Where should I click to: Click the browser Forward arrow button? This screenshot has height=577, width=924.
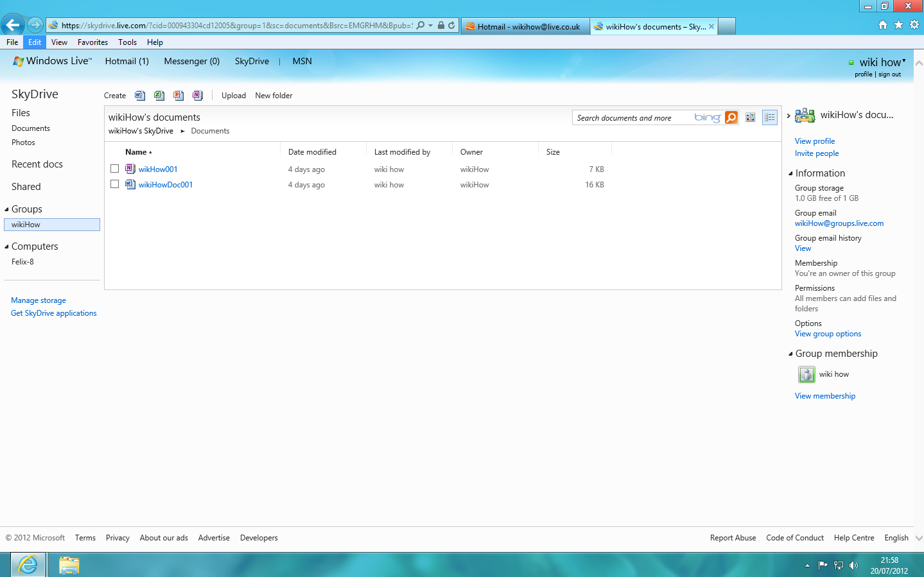click(35, 25)
